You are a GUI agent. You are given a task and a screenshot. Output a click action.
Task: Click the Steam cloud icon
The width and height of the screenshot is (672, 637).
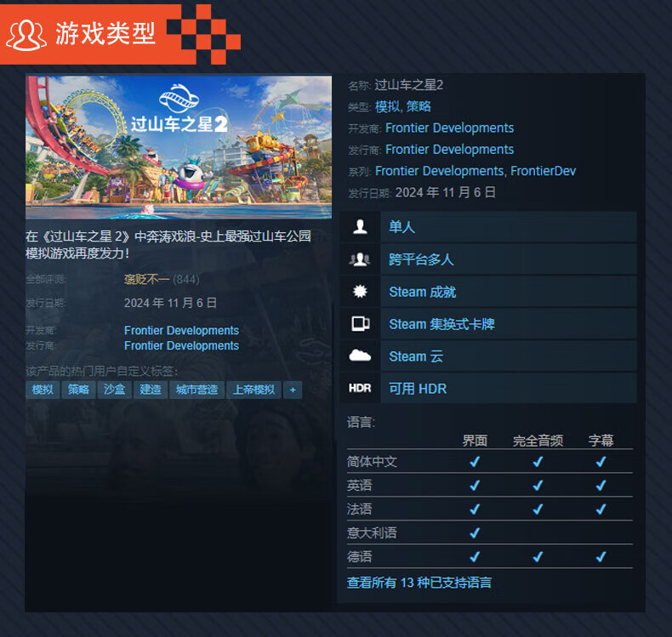coord(360,355)
